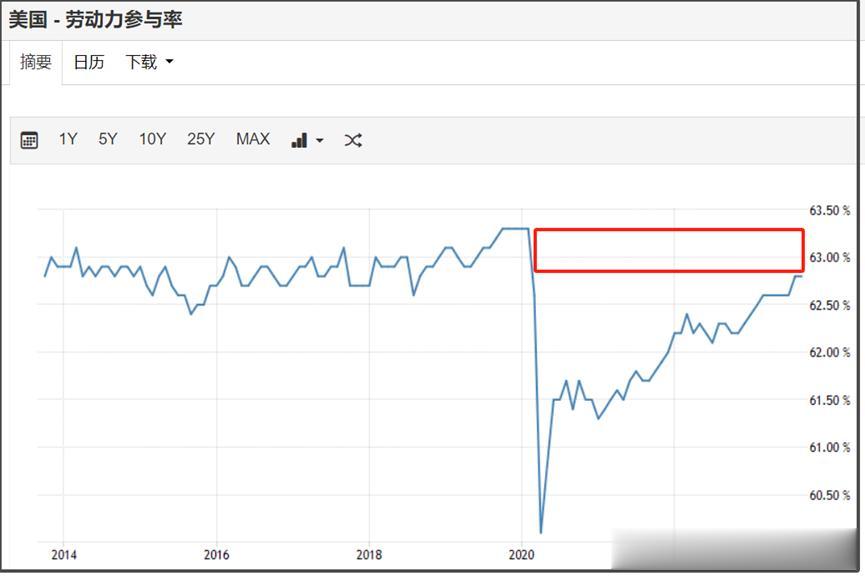Select the 1Y time range
This screenshot has width=865, height=576.
68,139
